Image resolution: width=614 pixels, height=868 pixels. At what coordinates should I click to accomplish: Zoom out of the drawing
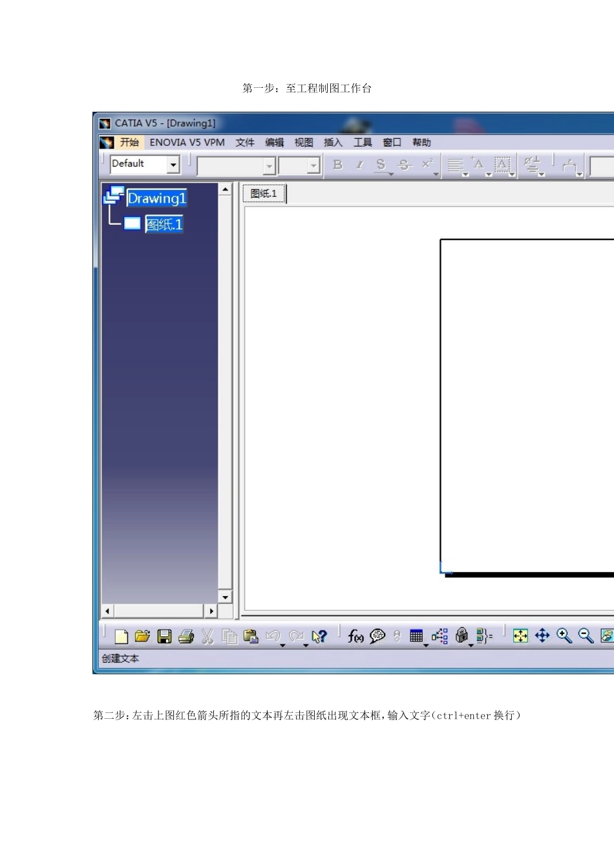tap(586, 636)
